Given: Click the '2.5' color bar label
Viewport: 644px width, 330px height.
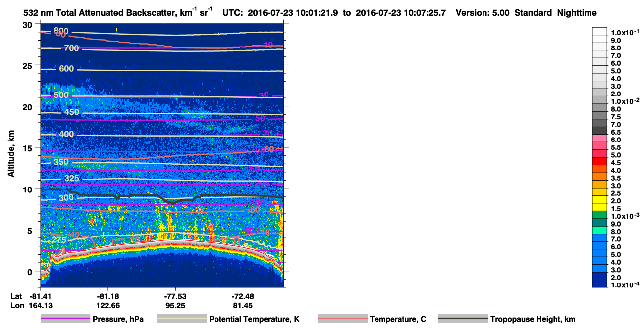Looking at the screenshot, I should (615, 193).
